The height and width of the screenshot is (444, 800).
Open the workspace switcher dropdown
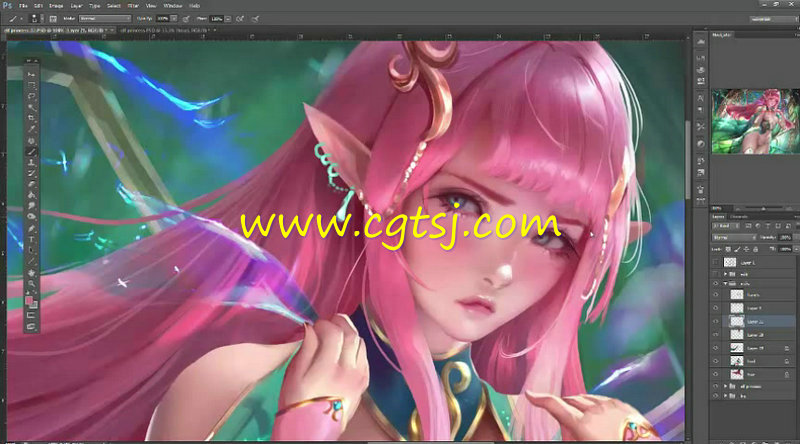773,19
